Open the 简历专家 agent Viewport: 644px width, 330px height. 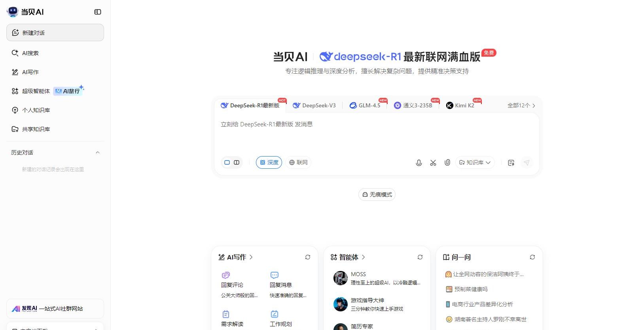point(377,327)
